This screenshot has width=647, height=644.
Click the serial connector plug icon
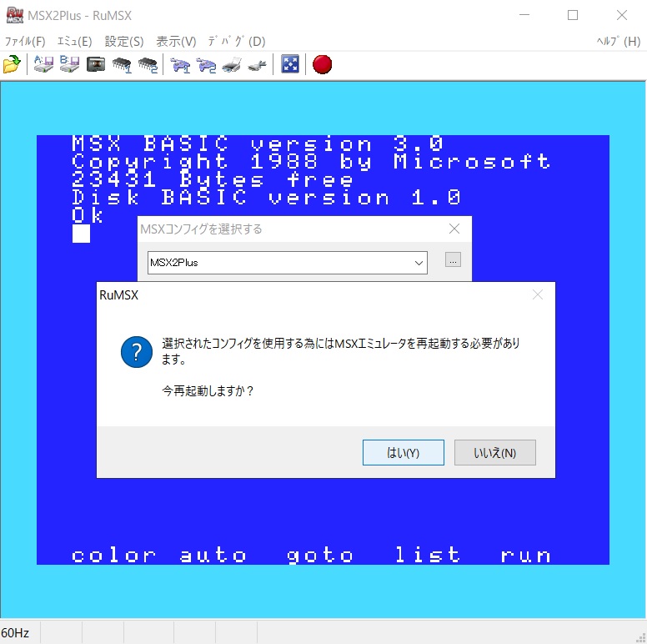pyautogui.click(x=258, y=65)
